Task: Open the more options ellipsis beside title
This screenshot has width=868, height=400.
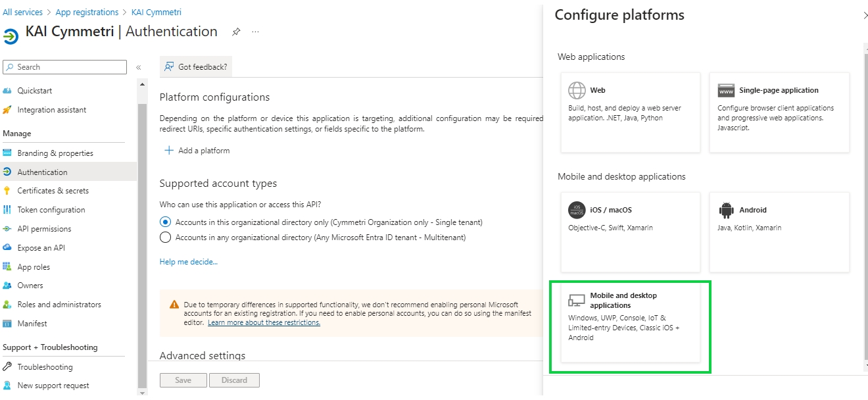Action: point(255,32)
